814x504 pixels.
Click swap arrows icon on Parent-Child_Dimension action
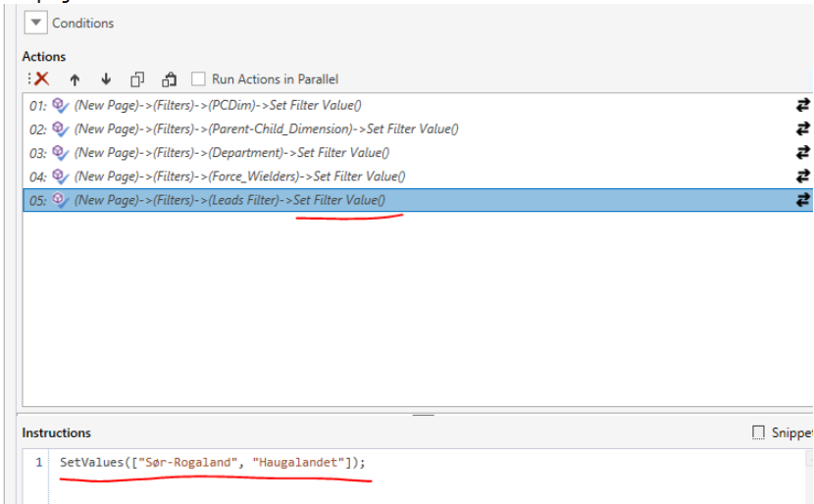[802, 128]
